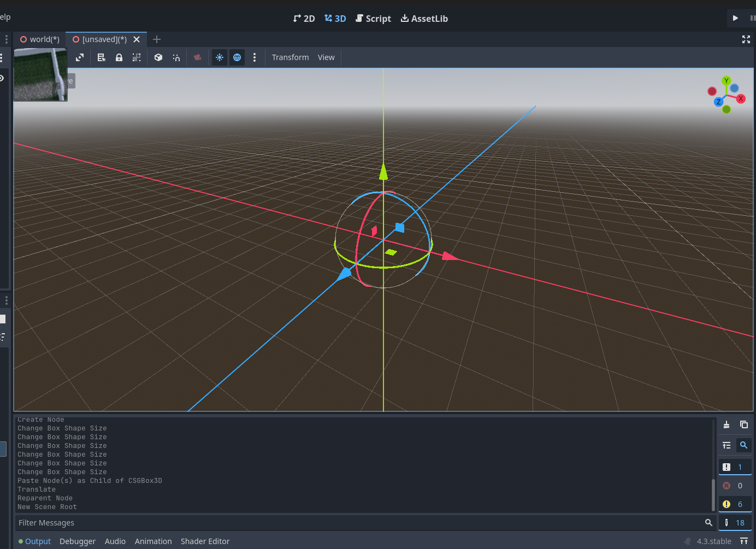Viewport: 756px width, 549px height.
Task: Toggle warning messages filter showing 6
Action: click(x=735, y=504)
